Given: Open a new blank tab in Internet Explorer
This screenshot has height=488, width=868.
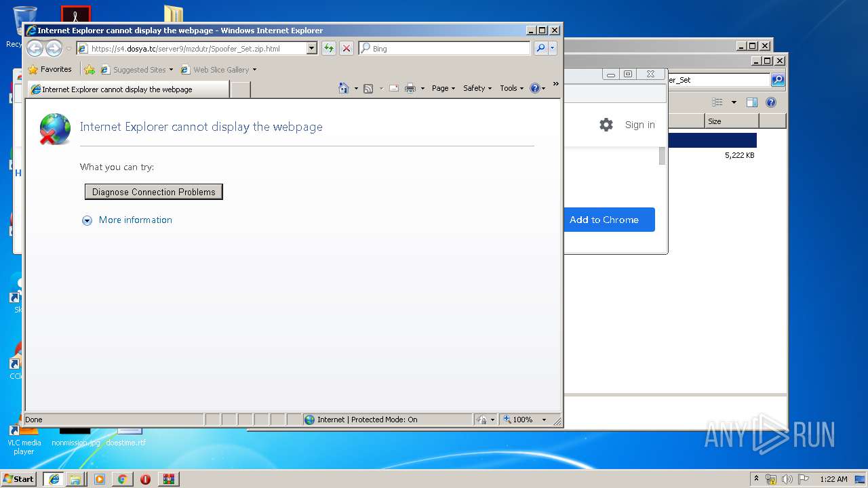Looking at the screenshot, I should [240, 89].
